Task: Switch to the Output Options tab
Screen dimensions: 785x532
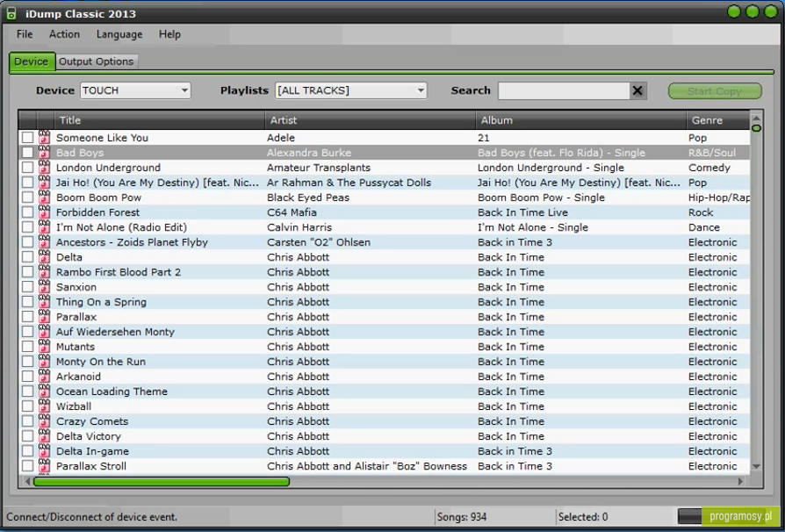Action: pos(96,61)
